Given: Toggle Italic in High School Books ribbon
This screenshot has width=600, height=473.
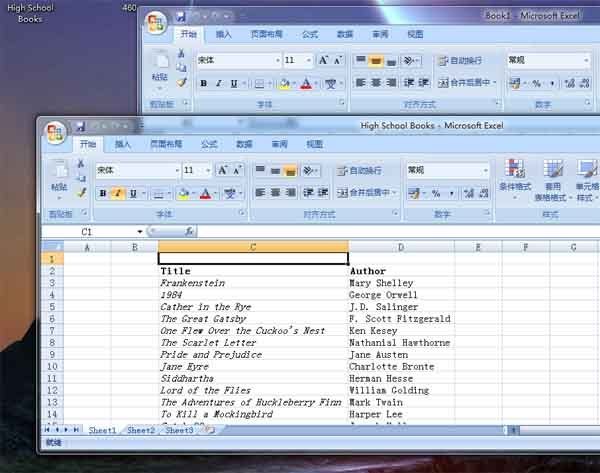Looking at the screenshot, I should [x=118, y=193].
